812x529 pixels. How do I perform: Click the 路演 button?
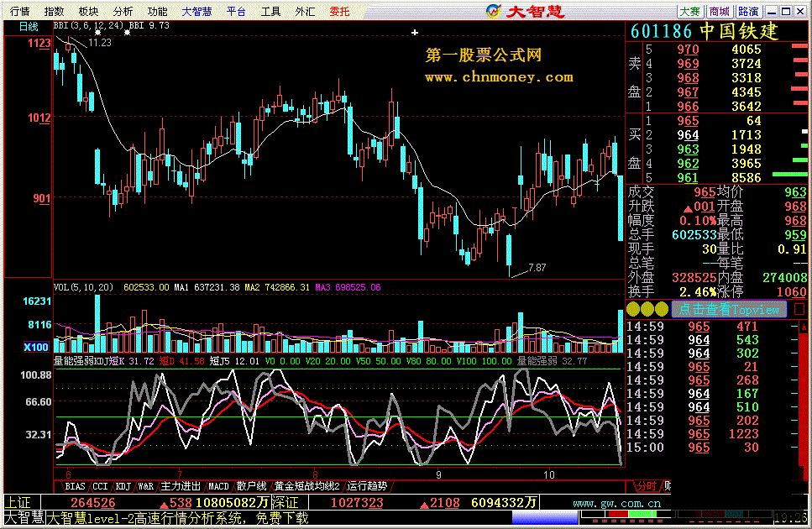[748, 12]
